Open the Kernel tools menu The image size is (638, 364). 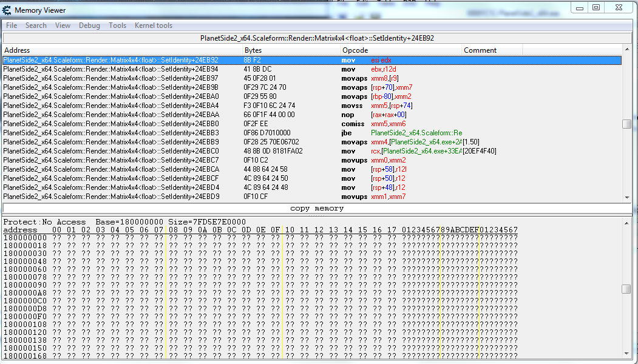click(x=153, y=25)
